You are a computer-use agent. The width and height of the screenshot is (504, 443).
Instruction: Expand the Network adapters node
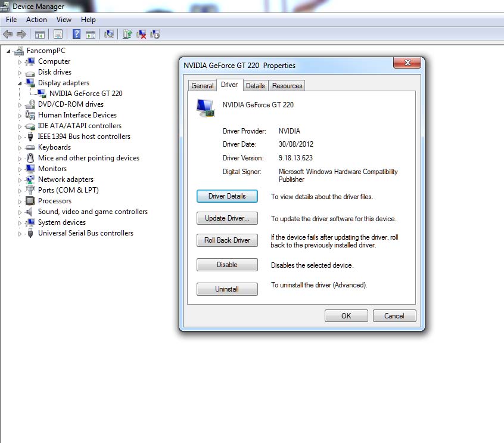tap(20, 179)
